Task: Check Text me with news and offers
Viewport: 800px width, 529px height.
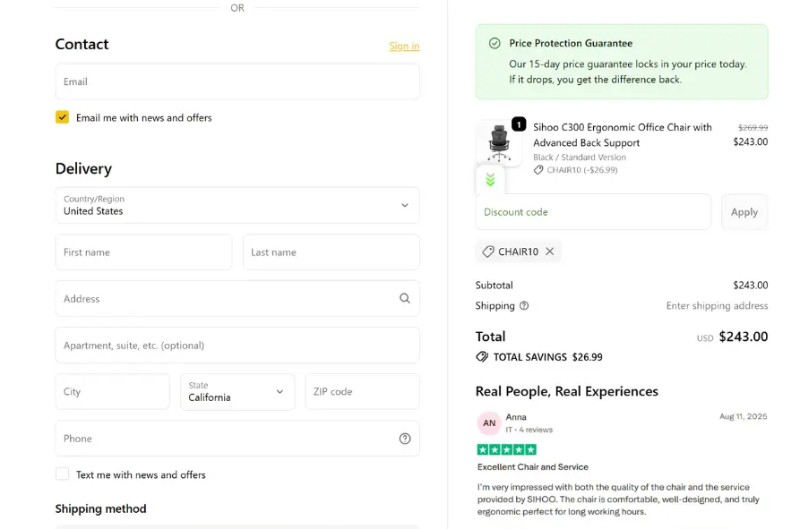Action: pyautogui.click(x=62, y=474)
